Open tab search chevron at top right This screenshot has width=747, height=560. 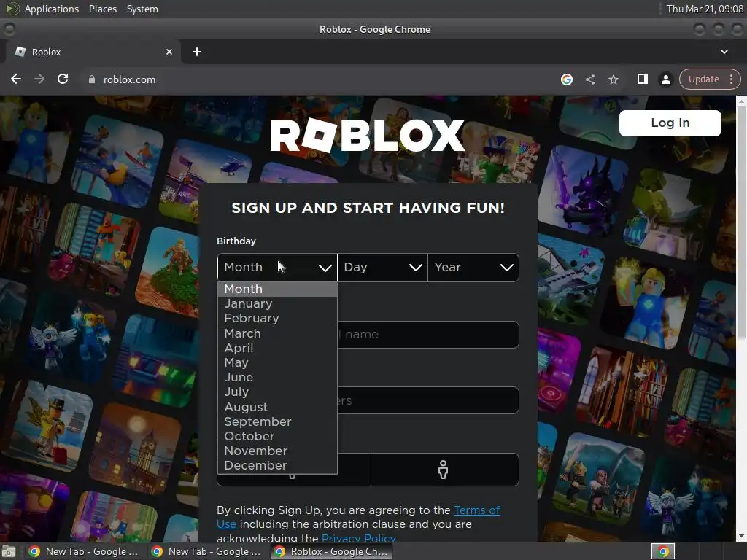tap(724, 52)
